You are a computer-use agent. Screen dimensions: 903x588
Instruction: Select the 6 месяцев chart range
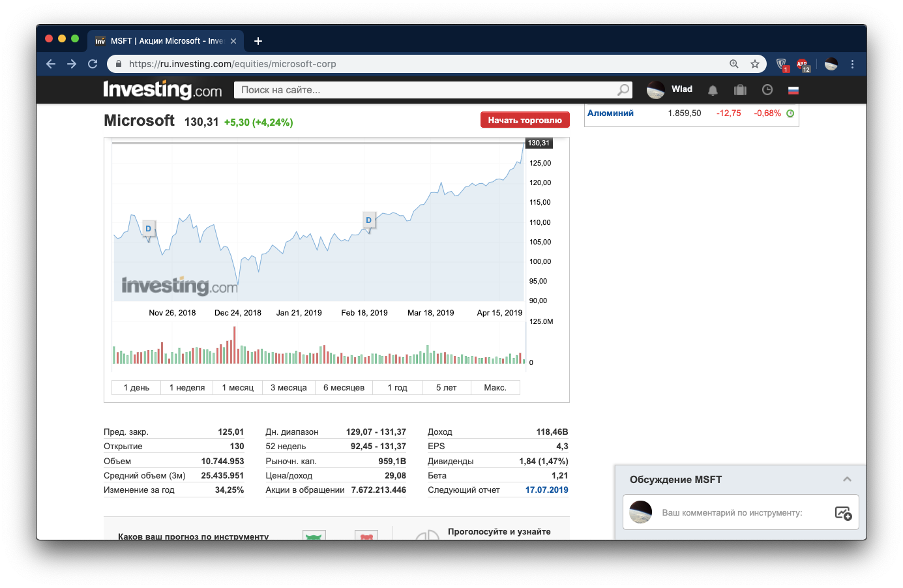[344, 387]
